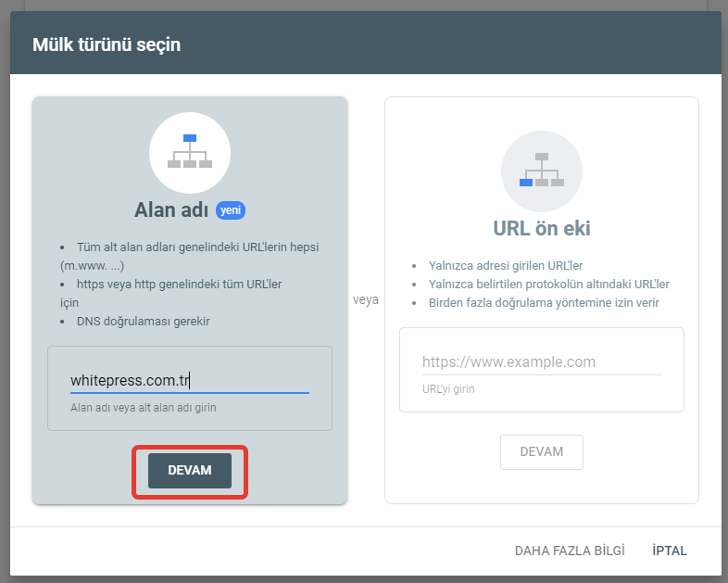Click 'Alan adı veya alt alan adı girin' hint
This screenshot has width=728, height=583.
(x=143, y=408)
